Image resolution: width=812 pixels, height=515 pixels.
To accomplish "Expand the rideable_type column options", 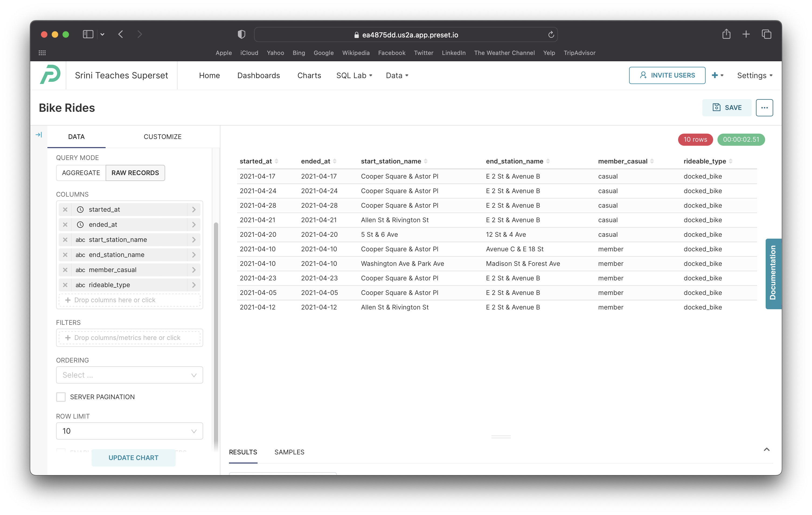I will (x=194, y=285).
